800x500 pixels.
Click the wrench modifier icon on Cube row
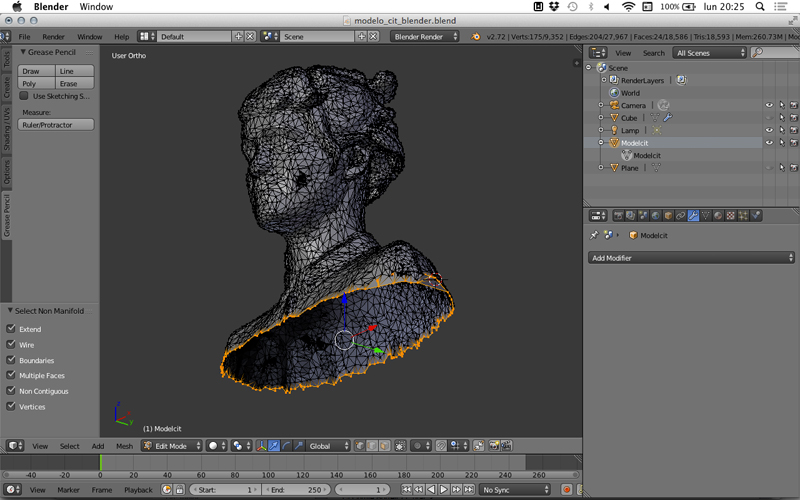668,118
